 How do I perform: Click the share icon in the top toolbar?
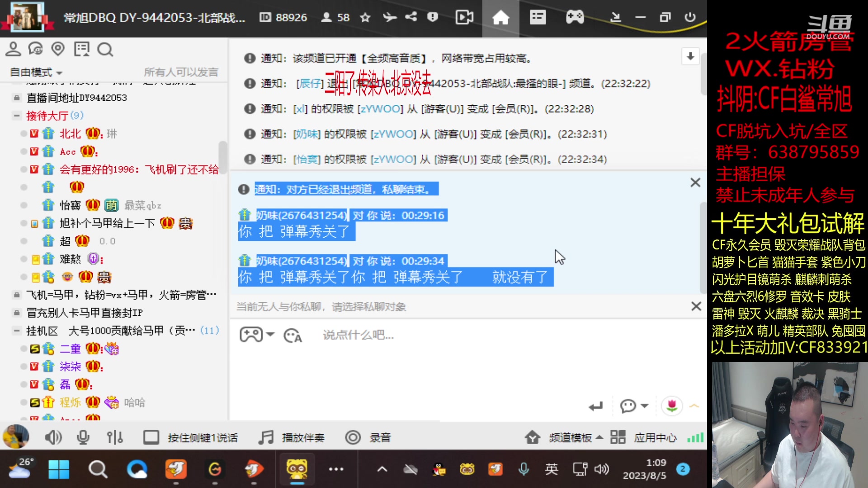pos(410,17)
